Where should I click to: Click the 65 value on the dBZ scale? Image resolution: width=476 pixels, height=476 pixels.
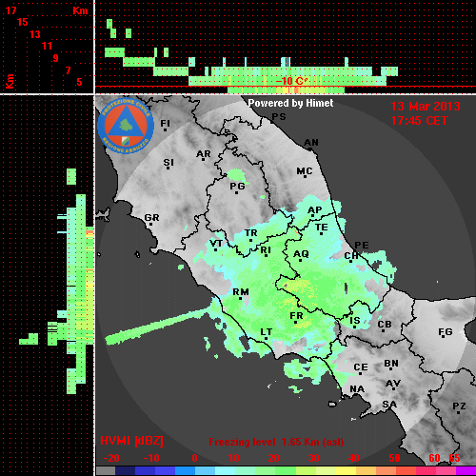454,458
